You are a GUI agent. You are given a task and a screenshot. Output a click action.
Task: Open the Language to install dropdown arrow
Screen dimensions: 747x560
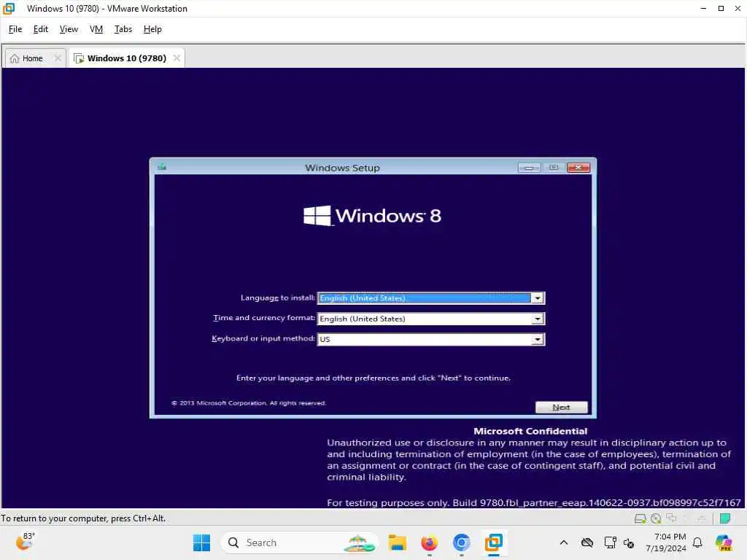click(x=538, y=298)
